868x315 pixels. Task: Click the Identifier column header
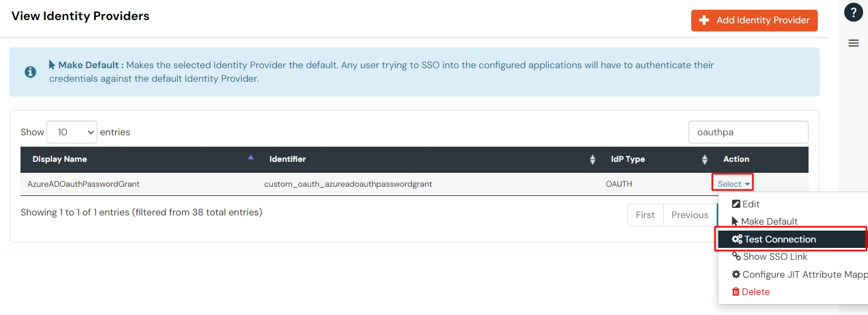(428, 159)
